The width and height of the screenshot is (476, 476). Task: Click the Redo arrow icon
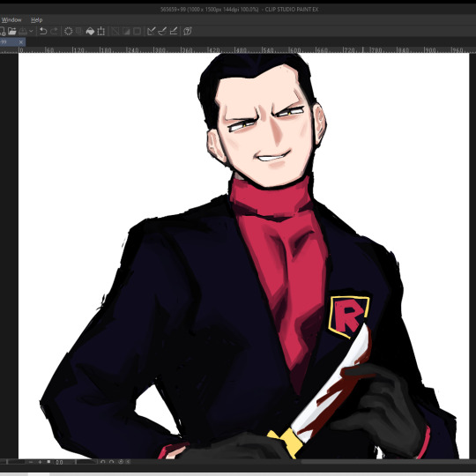point(55,31)
